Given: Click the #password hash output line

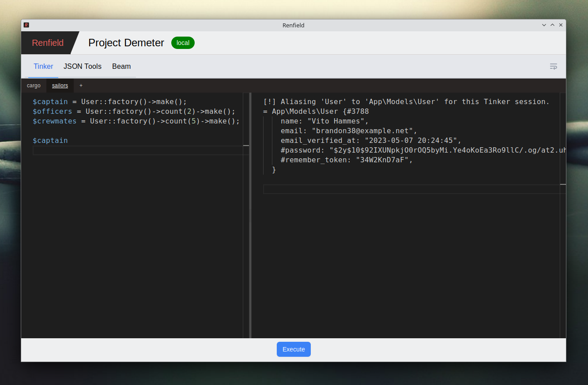Looking at the screenshot, I should [x=423, y=150].
